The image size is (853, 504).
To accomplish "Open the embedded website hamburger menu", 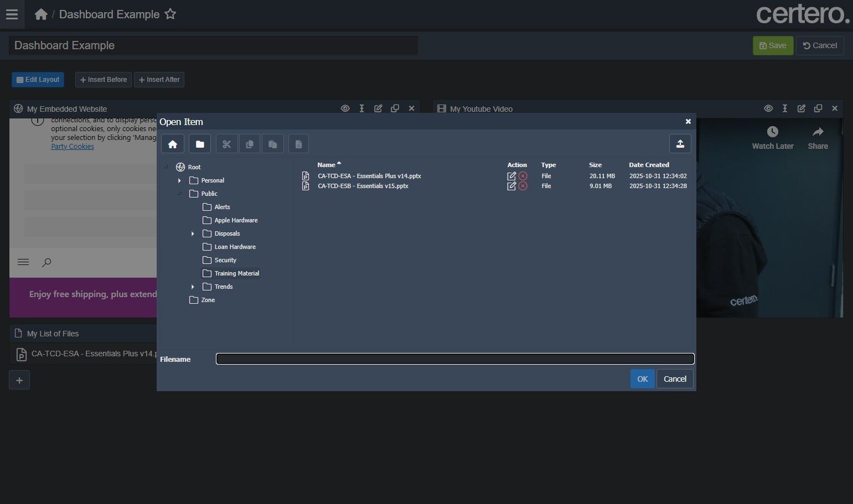I will tap(23, 262).
